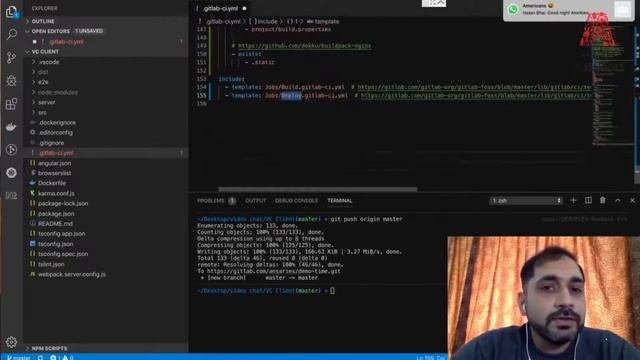The image size is (640, 360).
Task: Open tsconfig.spec.json file
Action: pyautogui.click(x=63, y=254)
